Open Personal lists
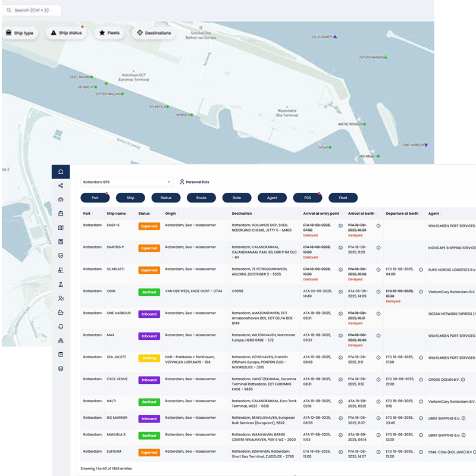This screenshot has width=476, height=476. tap(194, 182)
